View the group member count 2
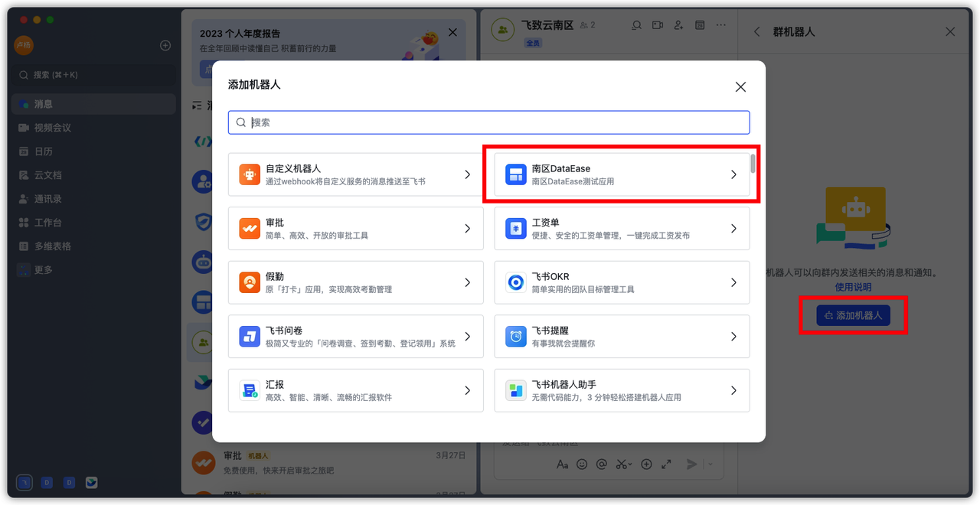 587,25
